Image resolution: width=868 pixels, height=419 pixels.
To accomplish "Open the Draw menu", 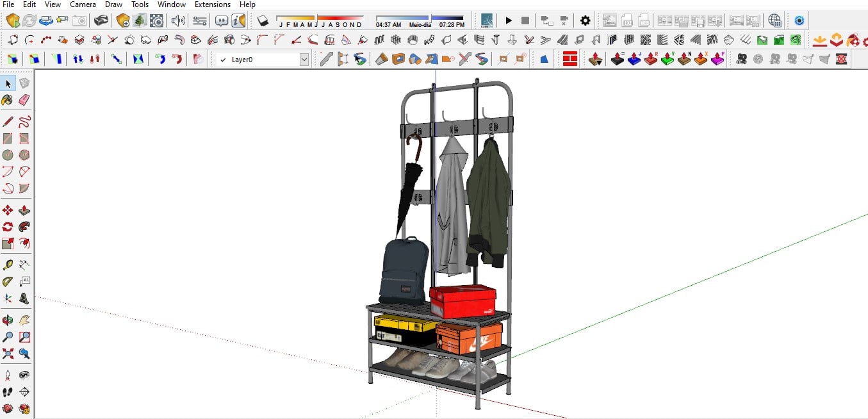I will pyautogui.click(x=114, y=4).
